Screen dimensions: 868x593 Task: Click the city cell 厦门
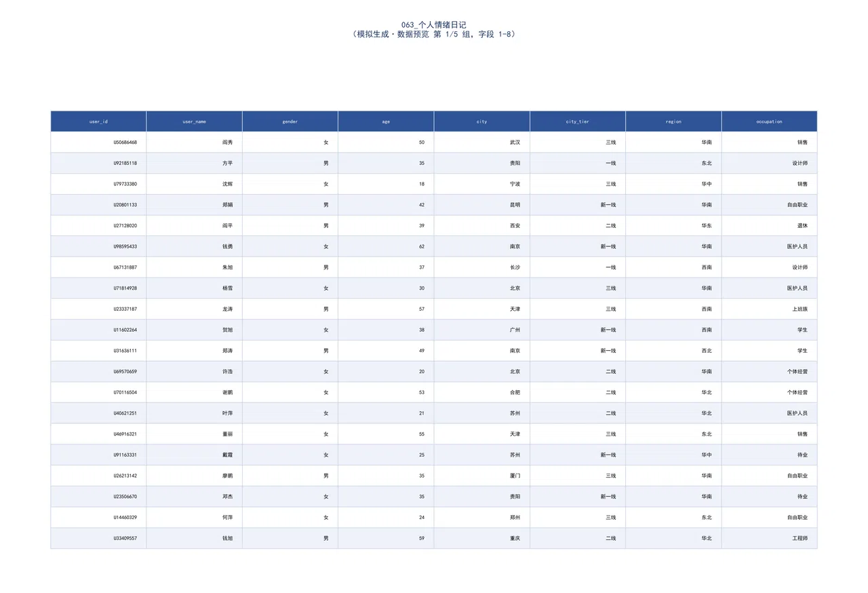click(482, 476)
